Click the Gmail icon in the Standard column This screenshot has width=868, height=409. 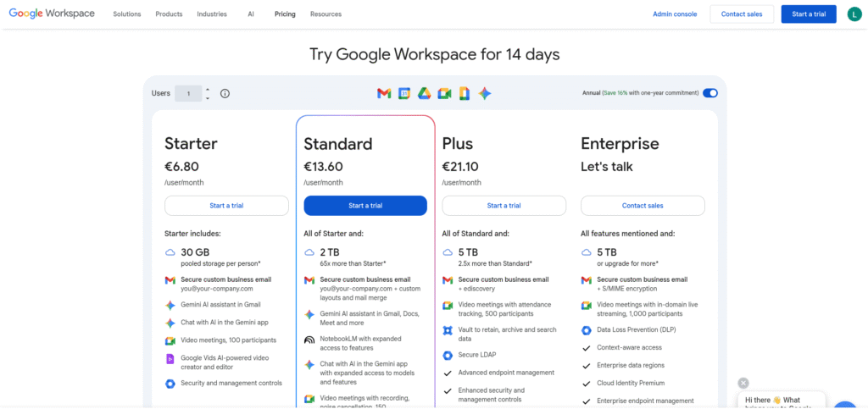coord(309,280)
